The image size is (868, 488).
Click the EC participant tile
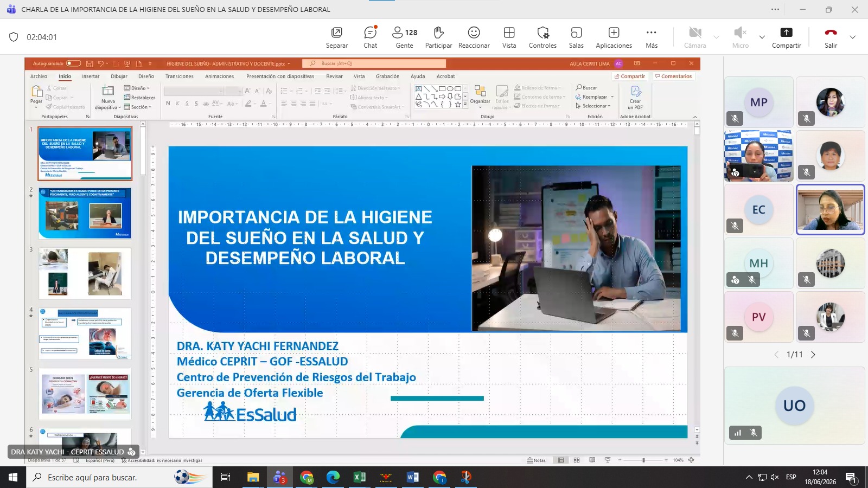click(x=758, y=209)
